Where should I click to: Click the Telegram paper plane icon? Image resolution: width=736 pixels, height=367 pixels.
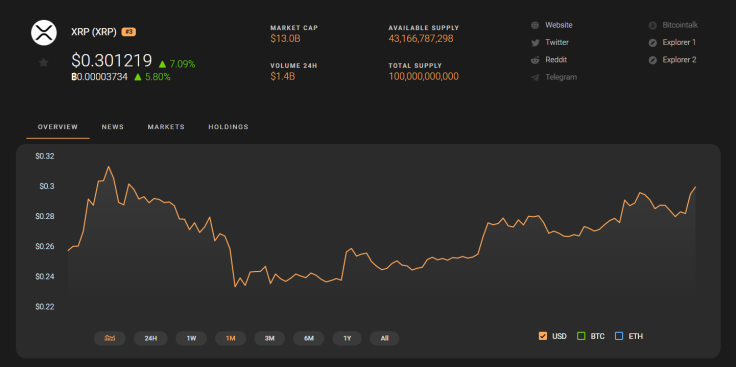tap(535, 77)
